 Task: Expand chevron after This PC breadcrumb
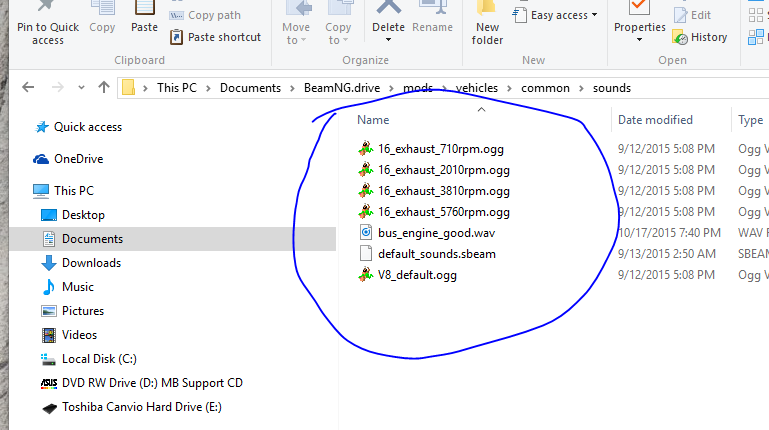click(x=208, y=88)
